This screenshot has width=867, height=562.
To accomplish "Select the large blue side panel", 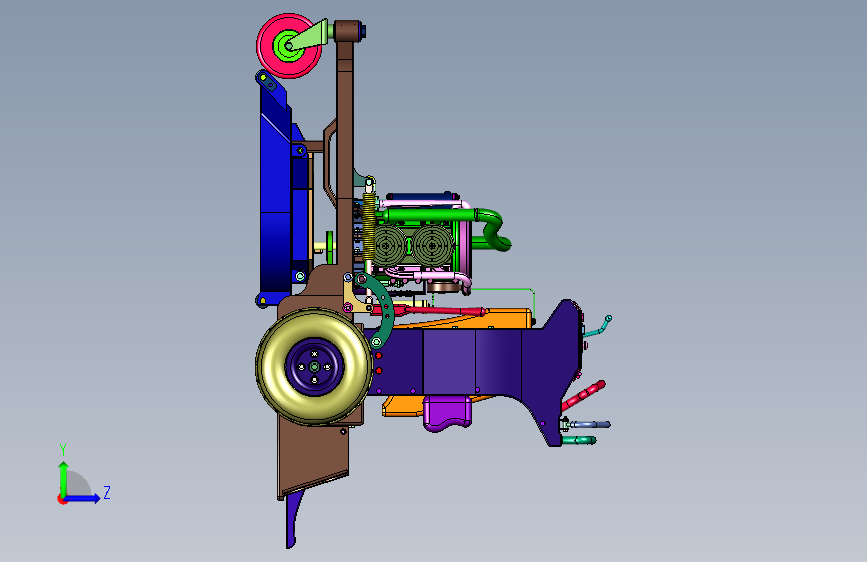I will [x=275, y=188].
